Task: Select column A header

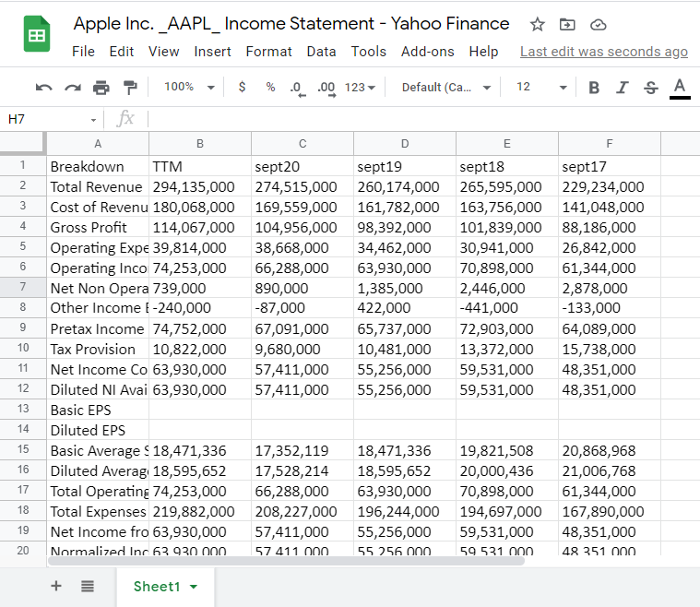Action: 98,144
